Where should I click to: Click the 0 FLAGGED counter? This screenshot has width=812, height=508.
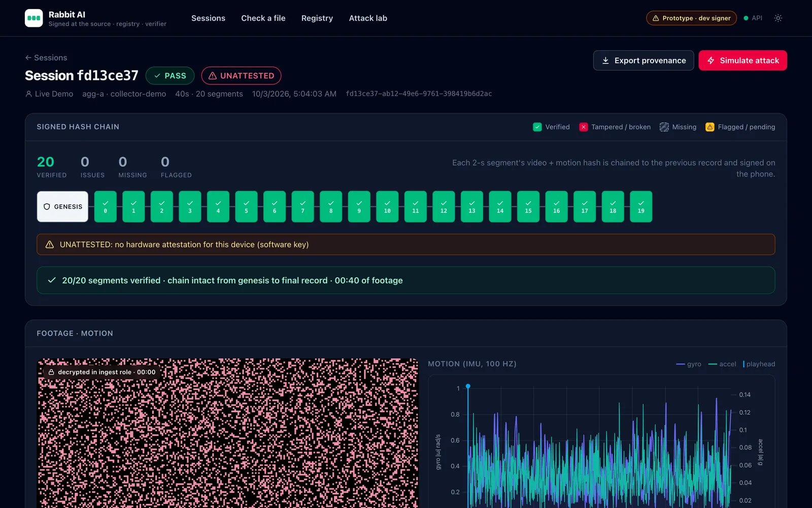pyautogui.click(x=176, y=167)
